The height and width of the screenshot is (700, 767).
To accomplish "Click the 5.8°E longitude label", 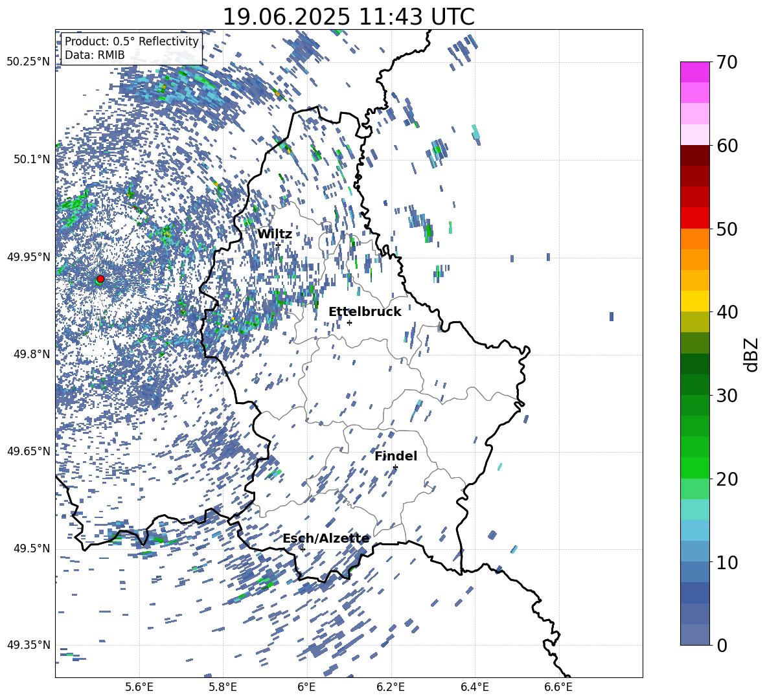I will pyautogui.click(x=223, y=688).
